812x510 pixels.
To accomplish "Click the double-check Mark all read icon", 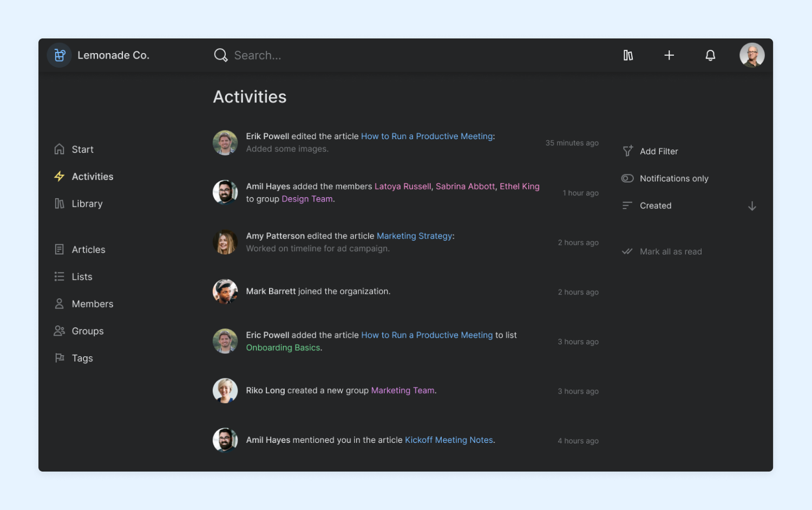I will 627,251.
